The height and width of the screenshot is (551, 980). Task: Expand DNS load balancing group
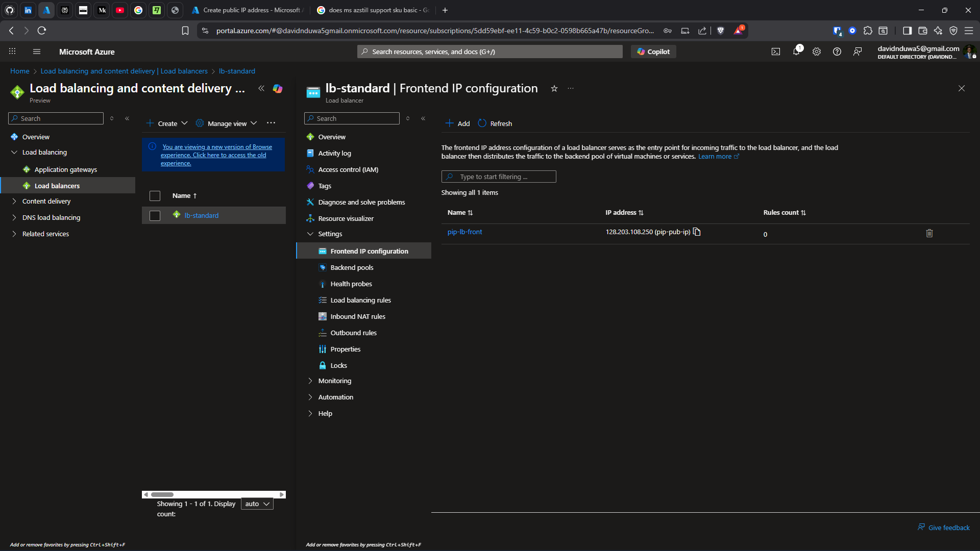tap(14, 217)
